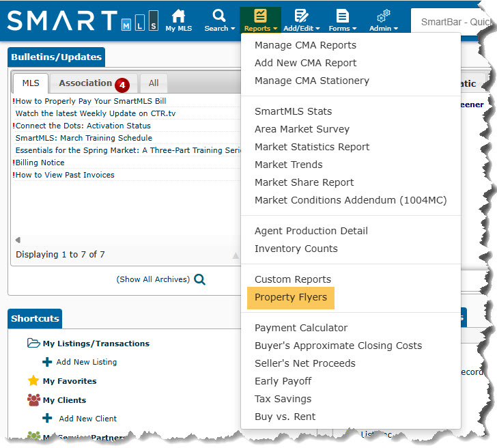Click the My Listings/Transactions folder icon
The width and height of the screenshot is (497, 448).
pos(33,343)
